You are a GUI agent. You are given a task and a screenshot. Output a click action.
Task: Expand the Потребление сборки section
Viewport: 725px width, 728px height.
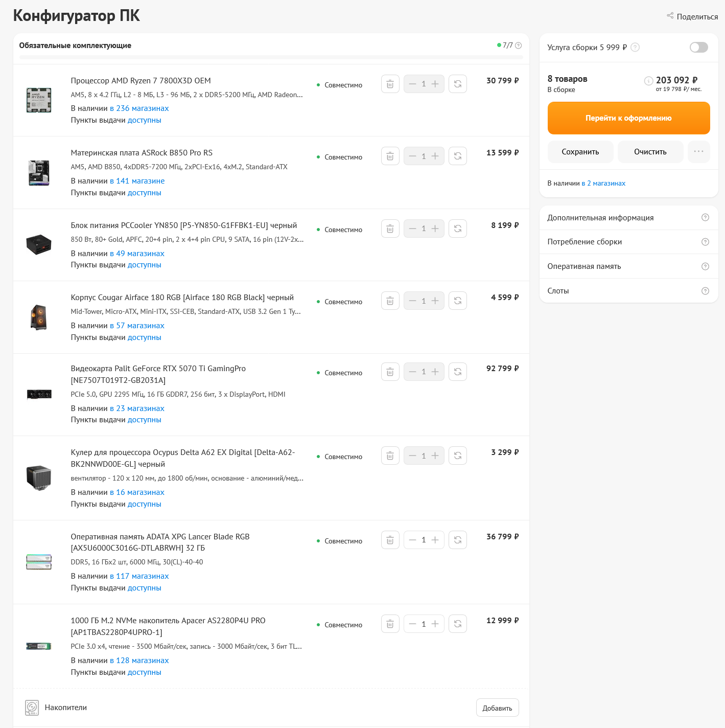pyautogui.click(x=628, y=242)
